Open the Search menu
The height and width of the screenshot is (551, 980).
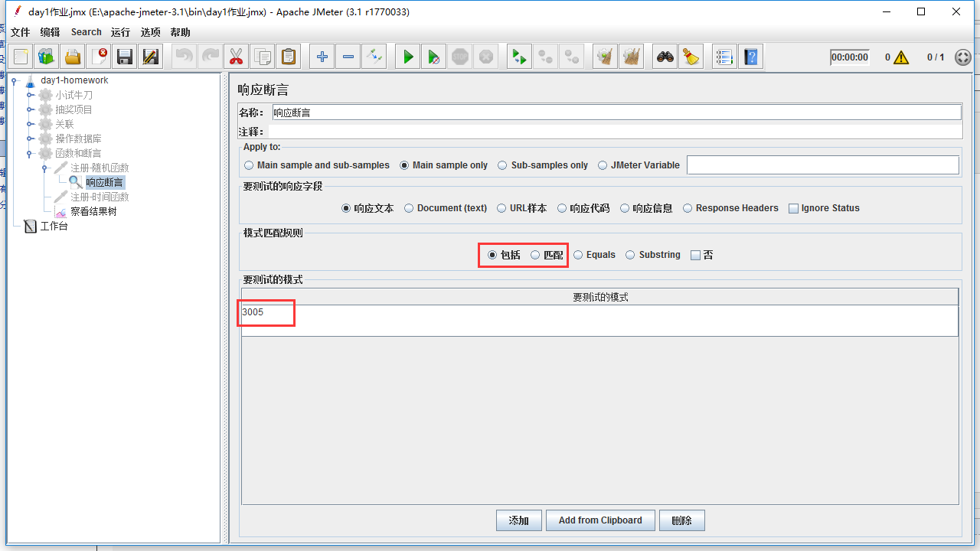86,32
